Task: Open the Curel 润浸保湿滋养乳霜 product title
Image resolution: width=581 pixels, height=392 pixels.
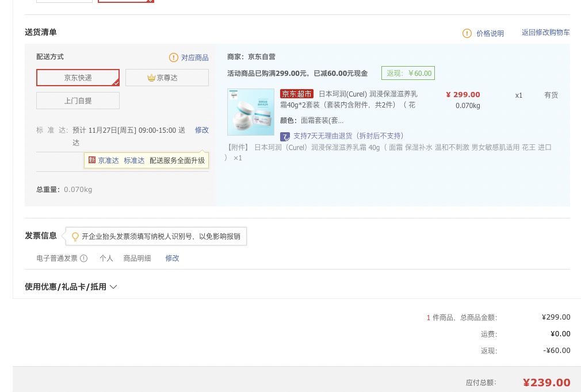Action: coord(349,99)
